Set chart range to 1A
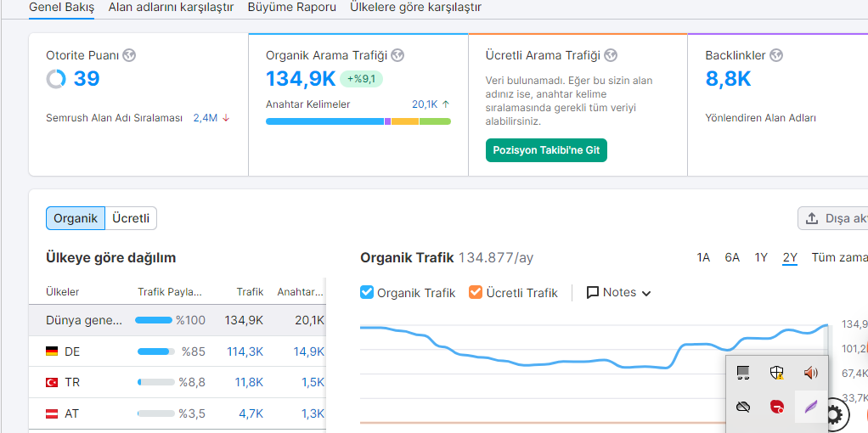Image resolution: width=868 pixels, height=433 pixels. coord(703,257)
